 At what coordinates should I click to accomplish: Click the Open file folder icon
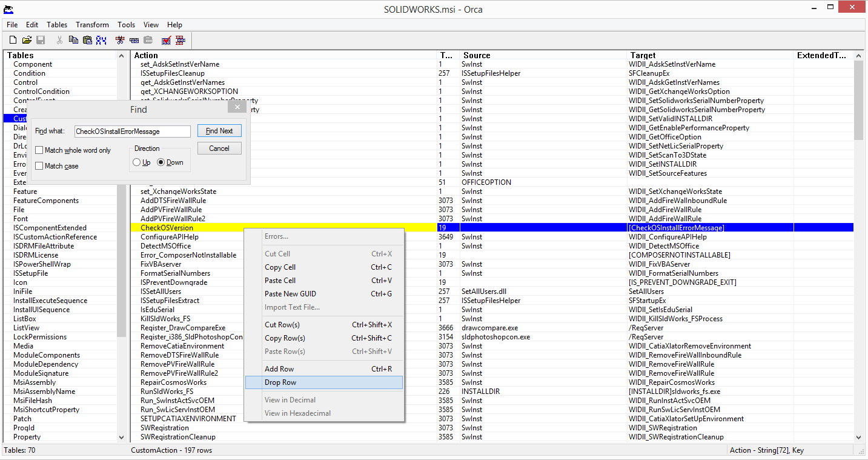(x=27, y=40)
